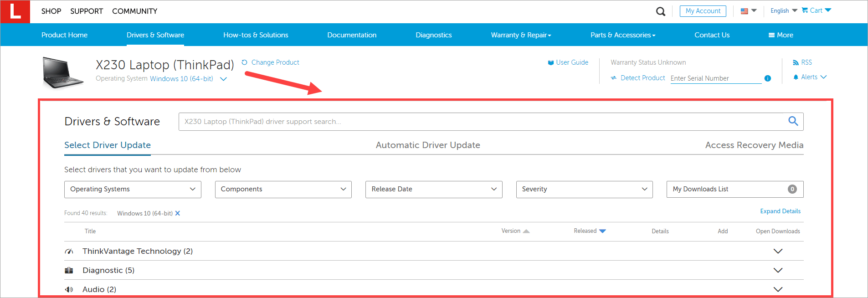This screenshot has width=868, height=298.
Task: Open the Release Date dropdown
Action: point(434,189)
